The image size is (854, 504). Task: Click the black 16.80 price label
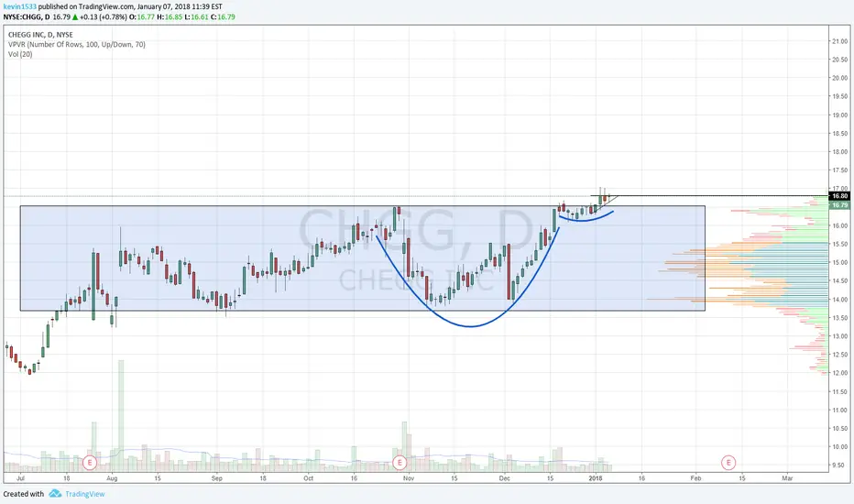pyautogui.click(x=840, y=196)
